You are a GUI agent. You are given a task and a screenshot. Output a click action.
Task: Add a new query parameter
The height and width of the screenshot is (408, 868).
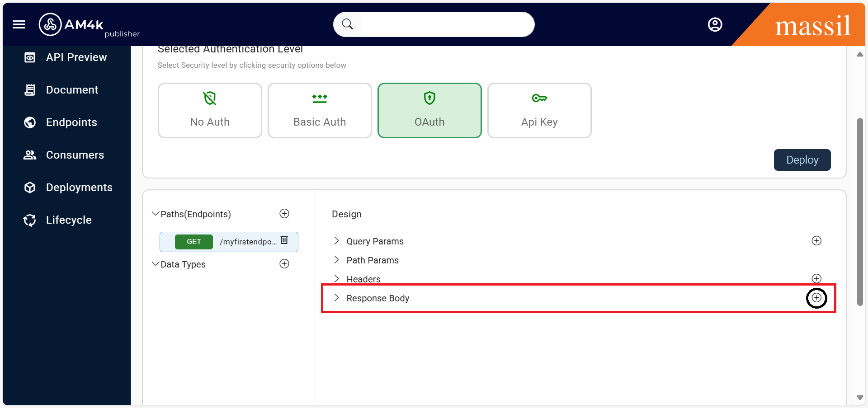816,241
